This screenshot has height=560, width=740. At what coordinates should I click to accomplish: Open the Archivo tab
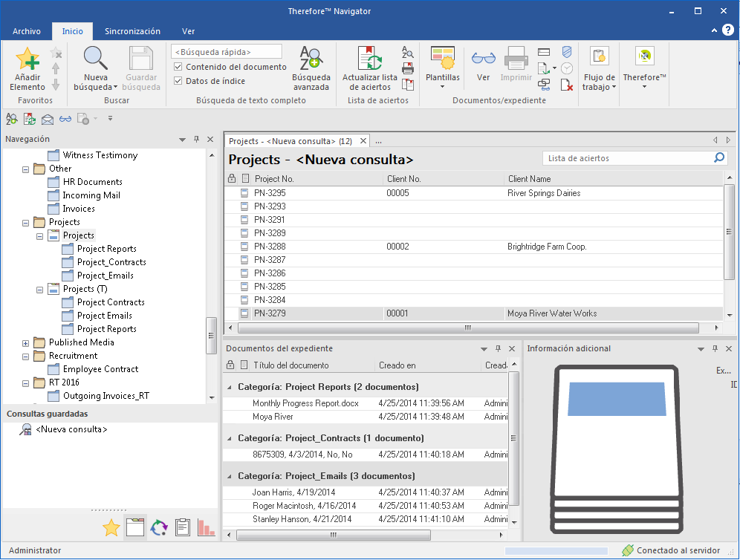coord(27,31)
